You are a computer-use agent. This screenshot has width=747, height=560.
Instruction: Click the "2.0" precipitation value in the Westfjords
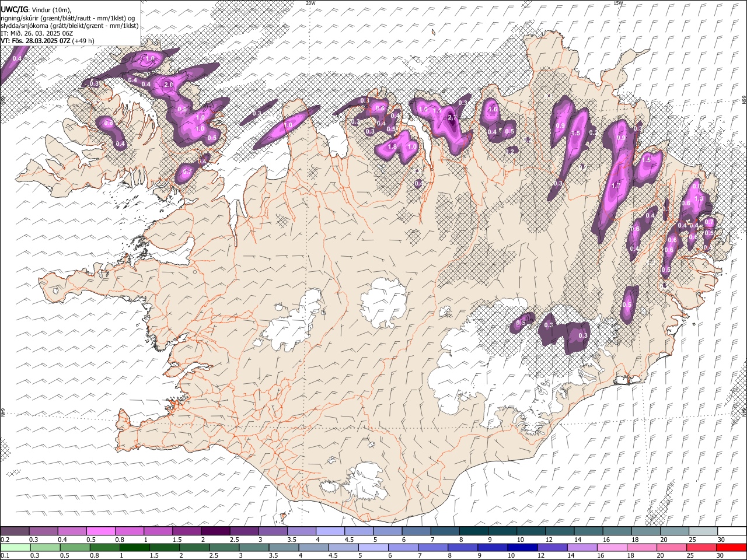tap(169, 85)
